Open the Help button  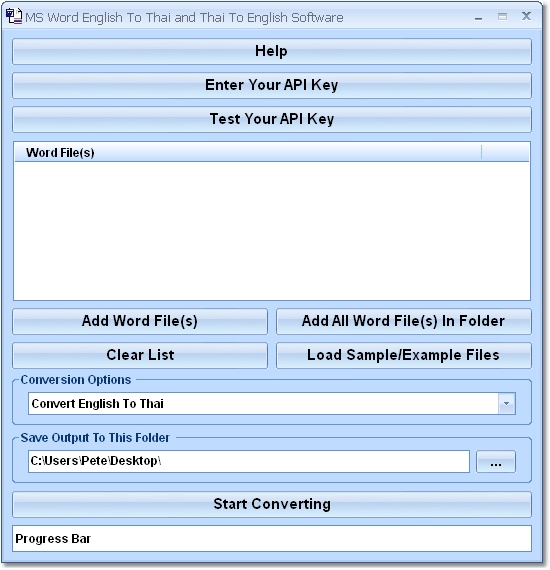(x=272, y=51)
